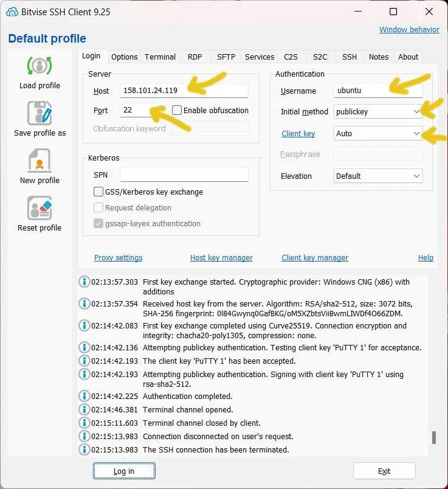The image size is (448, 489).
Task: Click the Help link
Action: click(426, 258)
